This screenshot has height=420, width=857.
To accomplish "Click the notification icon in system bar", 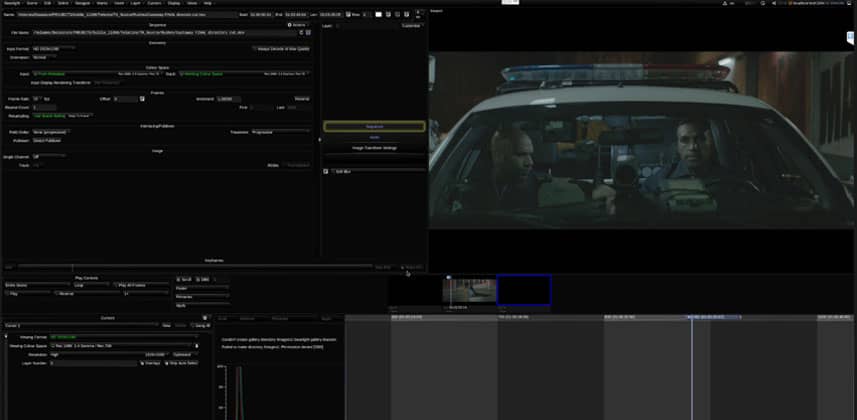I will (725, 3).
